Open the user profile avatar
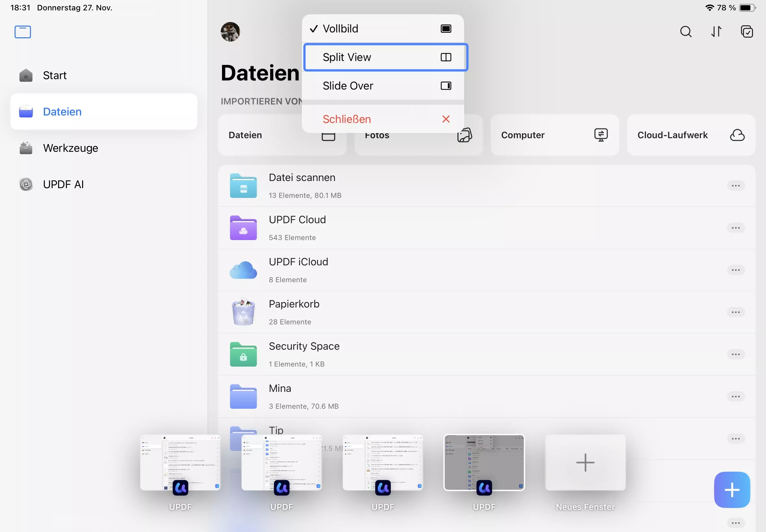 (230, 32)
